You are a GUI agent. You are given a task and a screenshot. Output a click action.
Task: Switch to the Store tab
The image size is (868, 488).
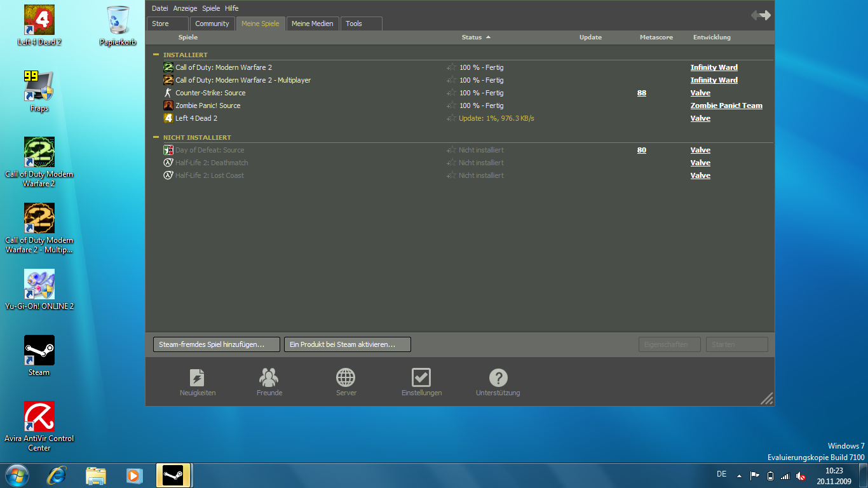(x=168, y=24)
